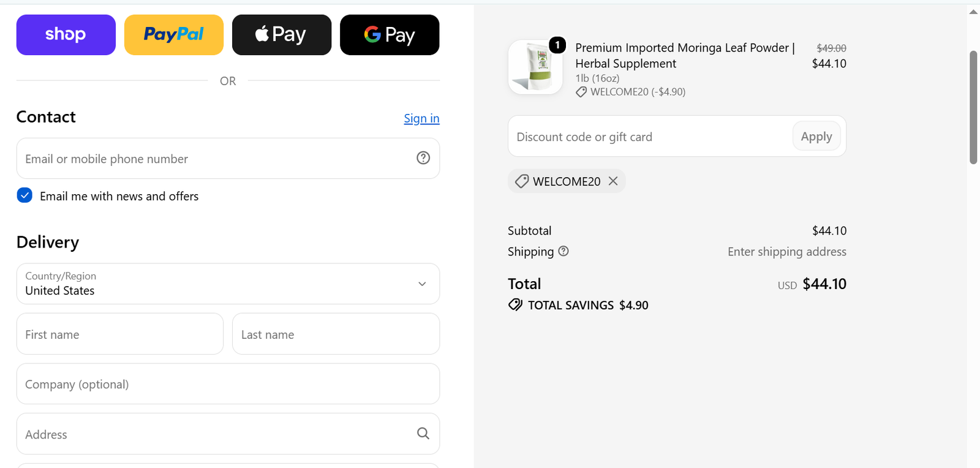Click the First name field

click(120, 334)
